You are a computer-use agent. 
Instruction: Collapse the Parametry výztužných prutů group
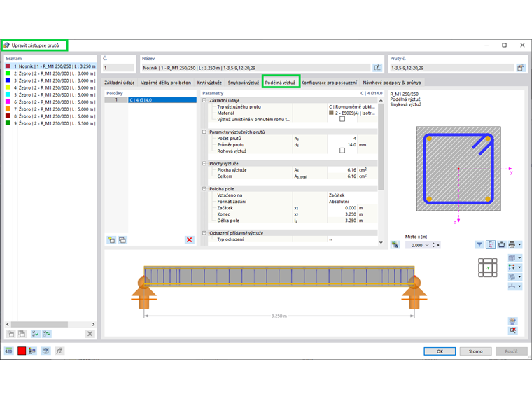(x=204, y=132)
